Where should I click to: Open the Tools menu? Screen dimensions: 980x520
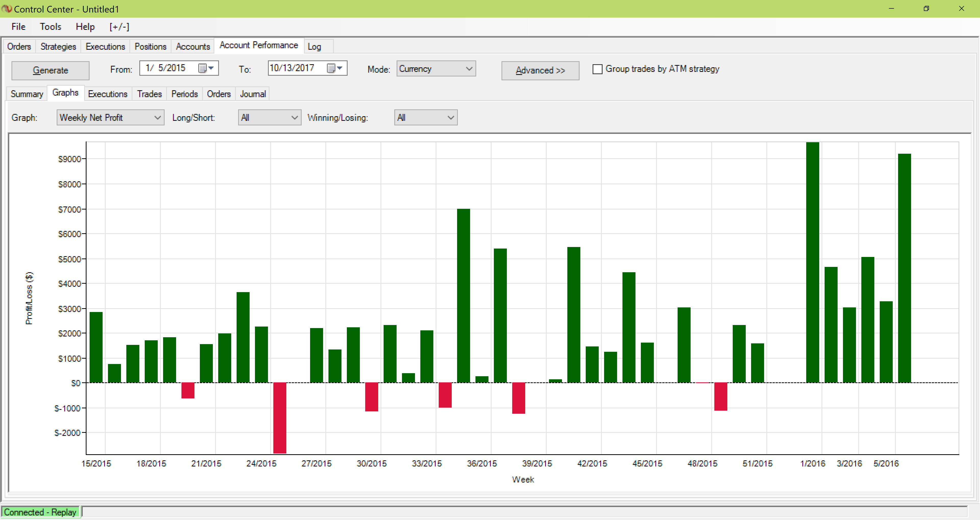(x=50, y=27)
